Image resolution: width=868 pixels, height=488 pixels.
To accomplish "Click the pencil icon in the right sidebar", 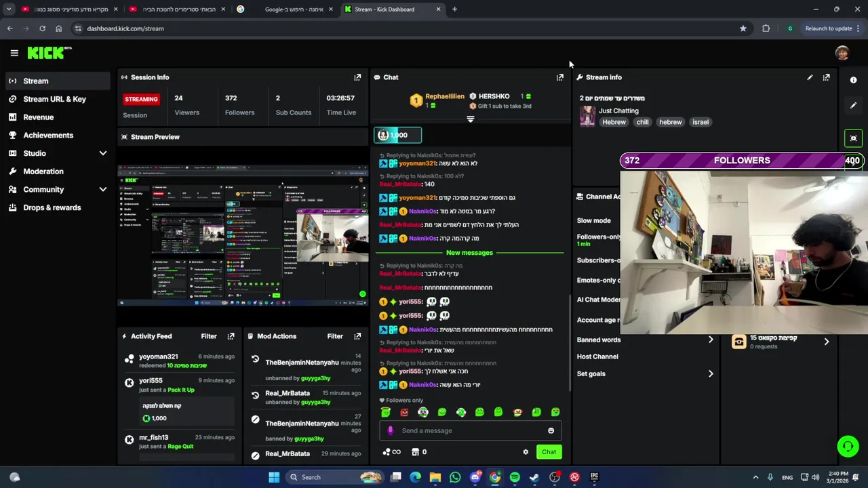I will click(x=853, y=106).
